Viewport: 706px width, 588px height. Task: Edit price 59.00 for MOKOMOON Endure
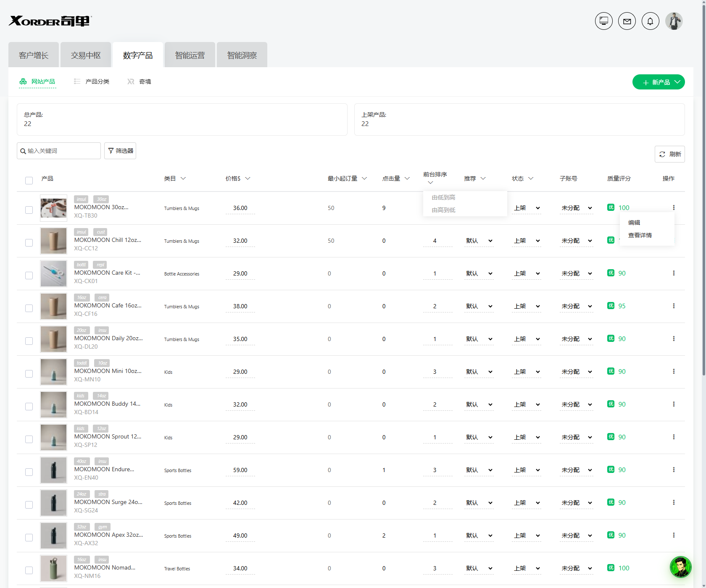click(240, 470)
